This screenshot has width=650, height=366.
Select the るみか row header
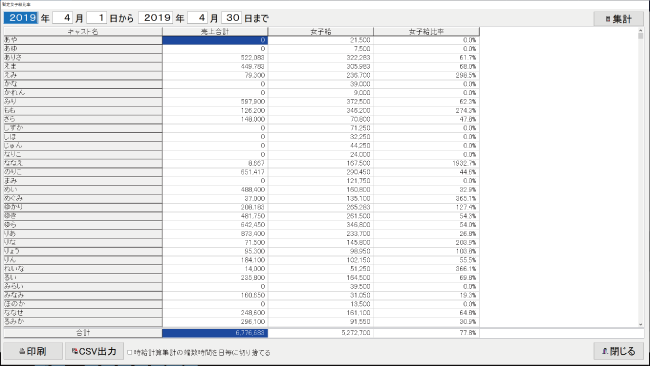point(83,322)
